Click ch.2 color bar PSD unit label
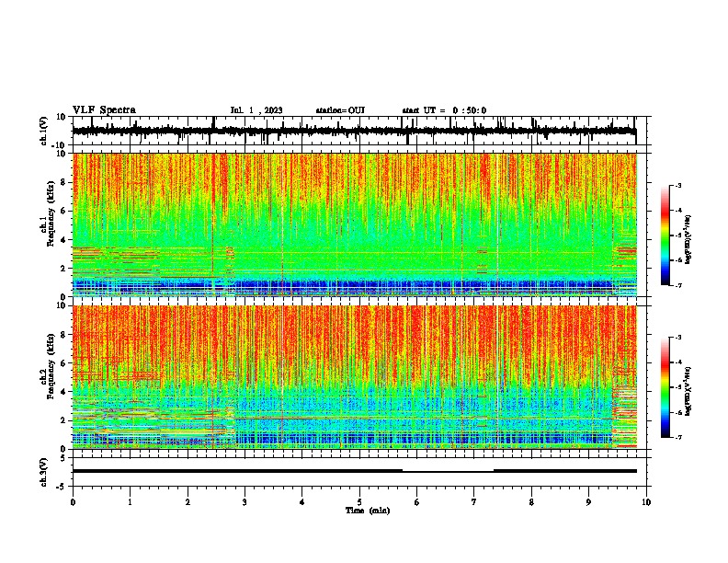Viewport: 728px width, 563px height. coord(688,391)
